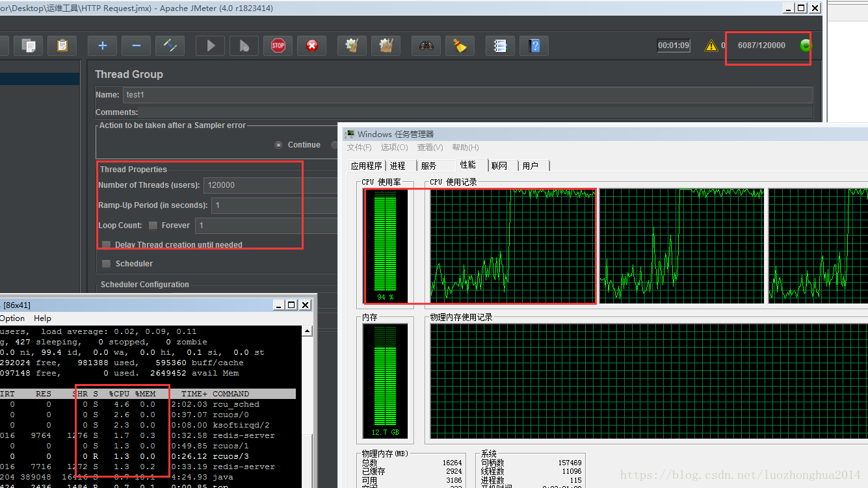Viewport: 868px width, 488px height.
Task: Click the 线程数 value 11096
Action: tap(572, 471)
